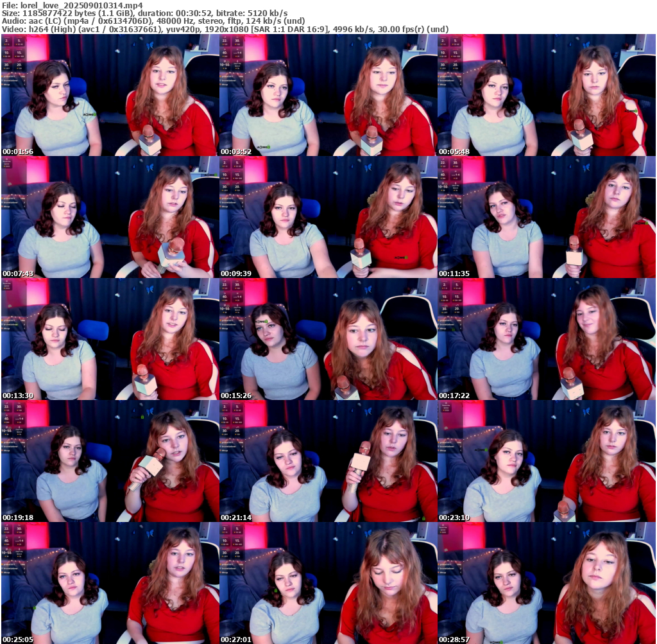Select the thumbnail at 00:09:39
The width and height of the screenshot is (657, 644).
(328, 217)
